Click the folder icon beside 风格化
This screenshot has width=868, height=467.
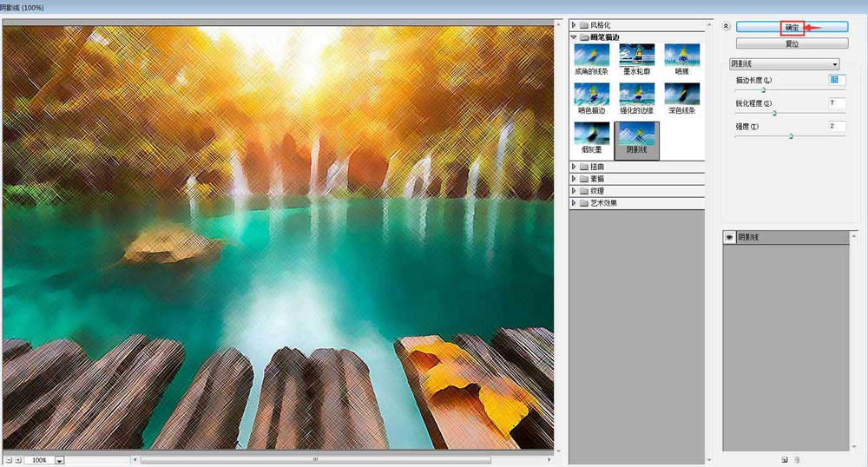click(x=583, y=25)
